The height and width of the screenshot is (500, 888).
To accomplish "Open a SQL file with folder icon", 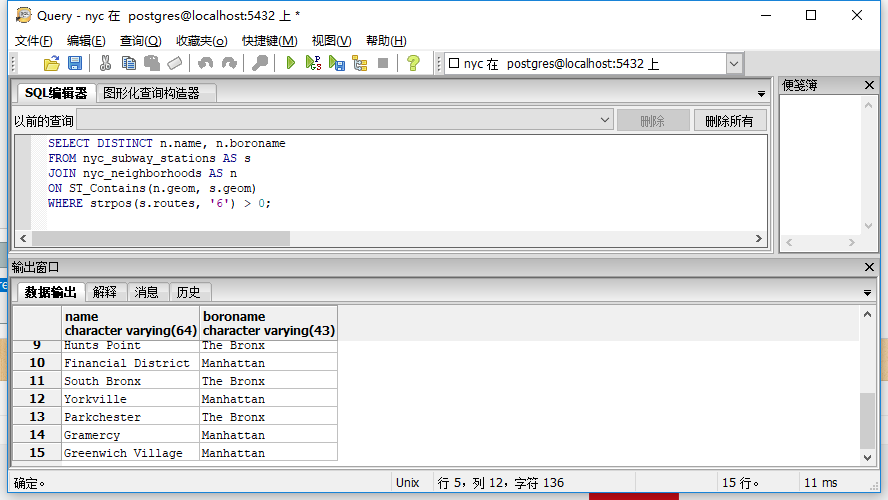I will pyautogui.click(x=52, y=63).
